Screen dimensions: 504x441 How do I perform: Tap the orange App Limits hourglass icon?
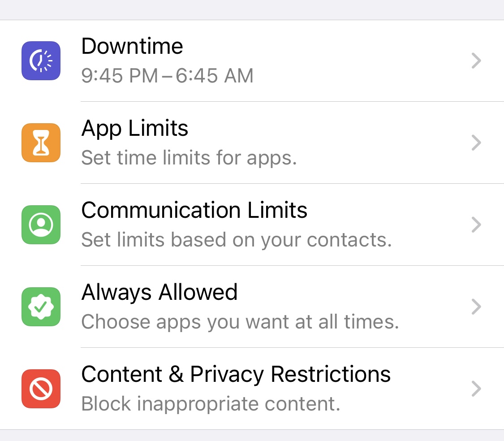(41, 143)
